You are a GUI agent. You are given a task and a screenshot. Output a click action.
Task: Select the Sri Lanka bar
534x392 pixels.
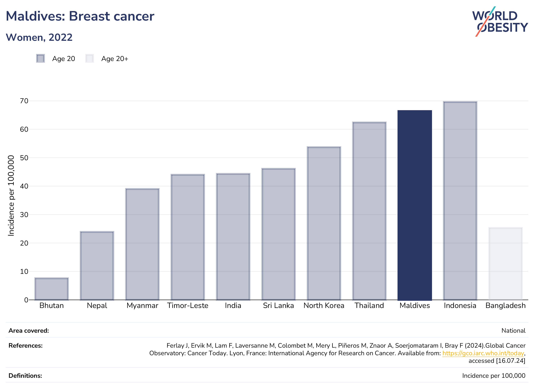coord(279,234)
